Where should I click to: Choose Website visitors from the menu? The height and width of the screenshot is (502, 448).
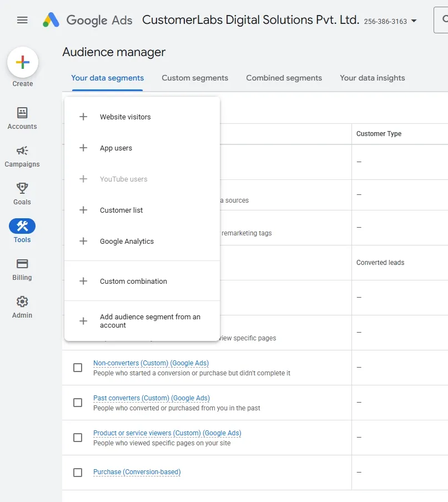point(142,117)
